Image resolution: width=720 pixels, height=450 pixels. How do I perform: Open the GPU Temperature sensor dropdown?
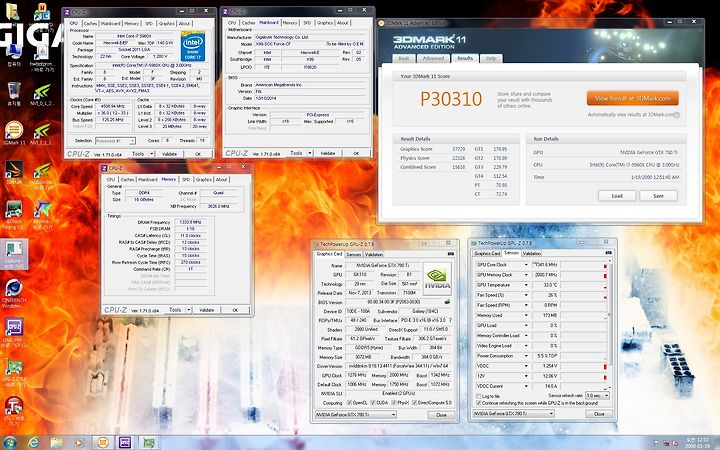(x=526, y=285)
